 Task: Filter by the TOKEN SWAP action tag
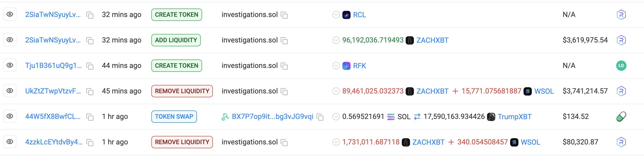pos(174,117)
